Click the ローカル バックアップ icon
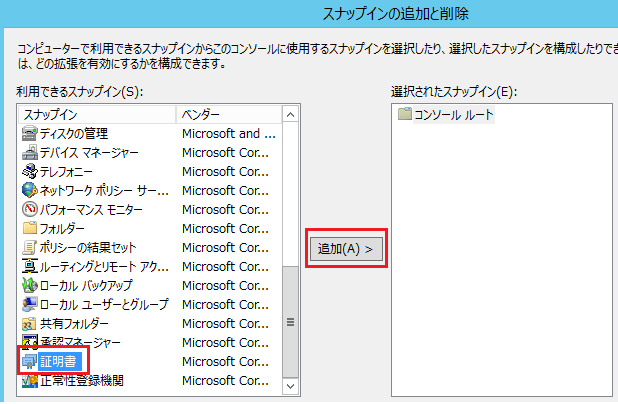Image resolution: width=618 pixels, height=404 pixels. click(x=30, y=285)
